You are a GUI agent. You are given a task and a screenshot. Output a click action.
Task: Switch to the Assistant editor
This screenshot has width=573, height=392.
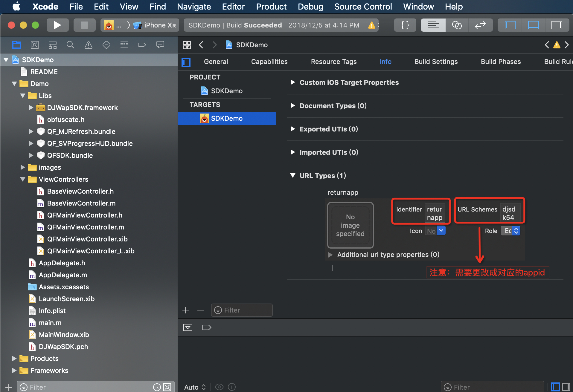(457, 25)
